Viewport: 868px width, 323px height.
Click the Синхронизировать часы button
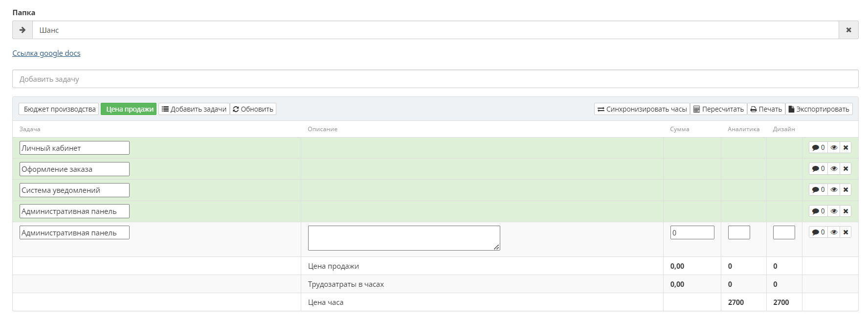coord(642,109)
